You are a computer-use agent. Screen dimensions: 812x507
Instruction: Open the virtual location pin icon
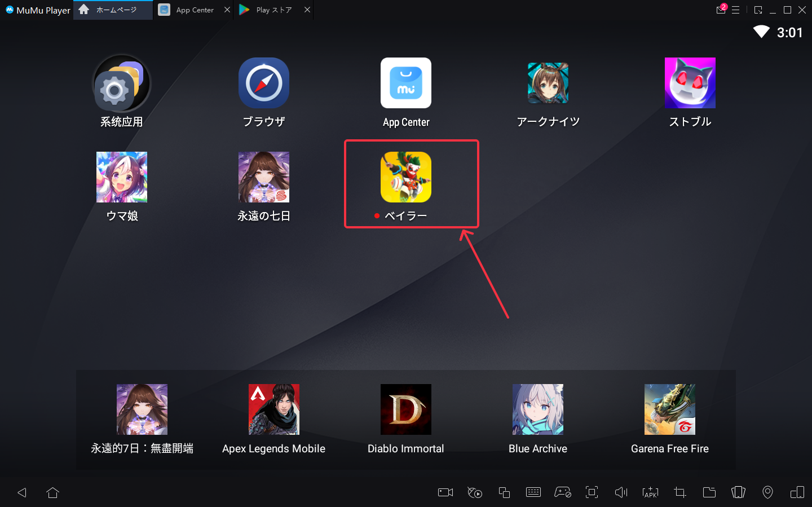click(767, 492)
